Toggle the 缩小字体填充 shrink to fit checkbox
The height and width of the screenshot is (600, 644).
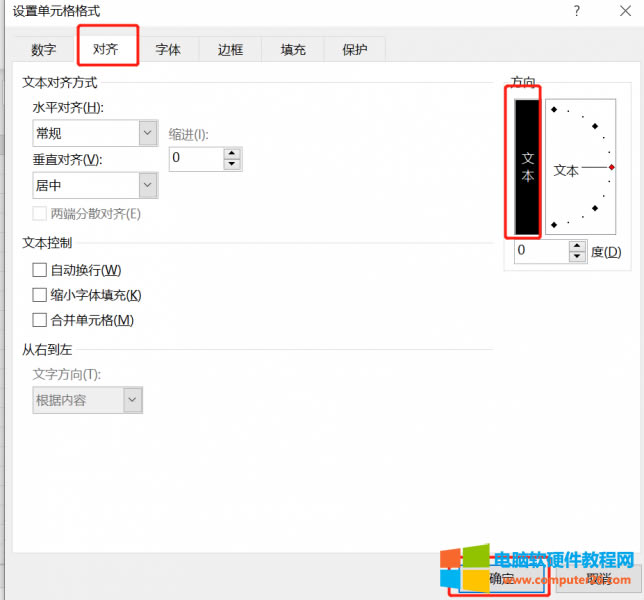tap(40, 295)
